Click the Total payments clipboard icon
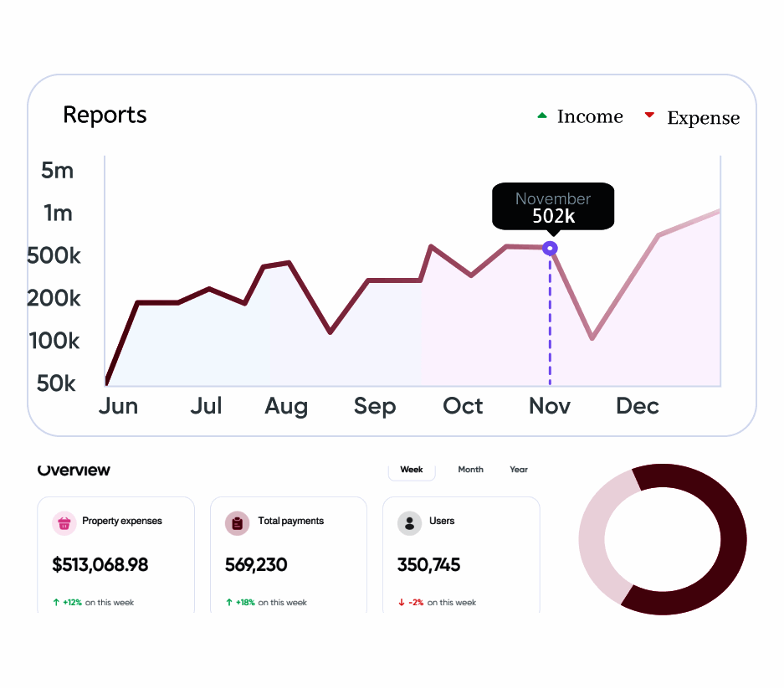This screenshot has width=784, height=689. 238,523
